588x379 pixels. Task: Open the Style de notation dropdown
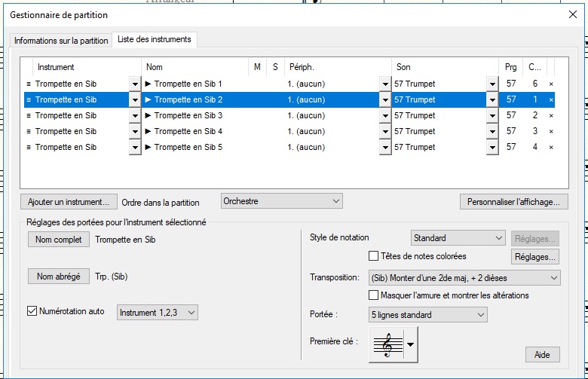tap(458, 238)
